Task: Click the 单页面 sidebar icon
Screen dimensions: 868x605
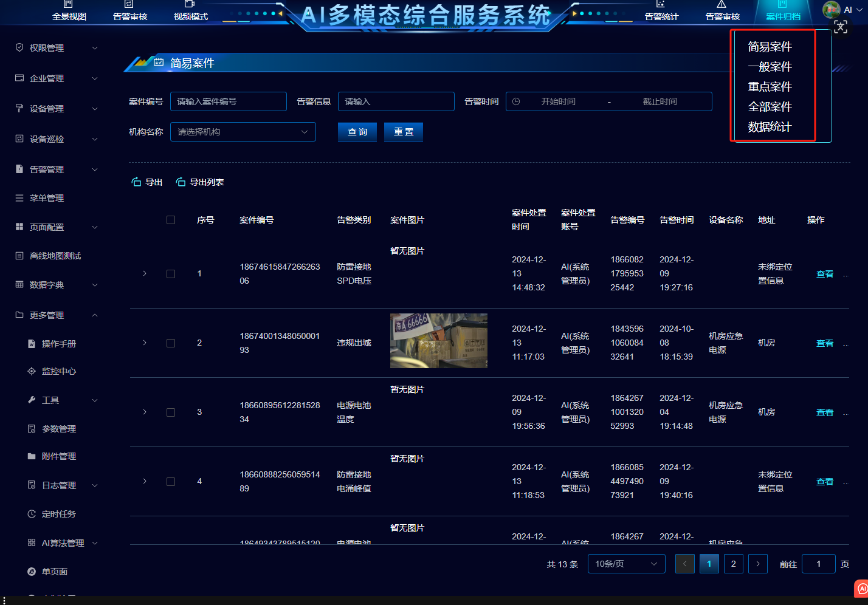Action: [x=32, y=572]
